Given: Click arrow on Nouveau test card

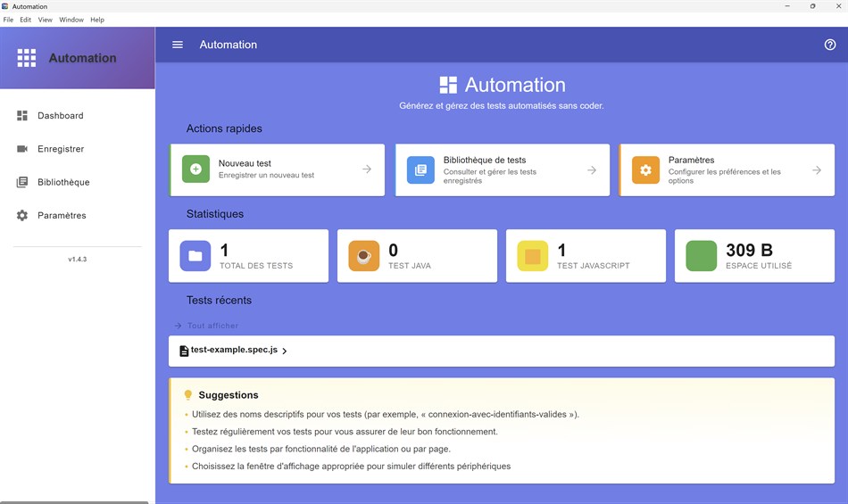Looking at the screenshot, I should click(367, 169).
